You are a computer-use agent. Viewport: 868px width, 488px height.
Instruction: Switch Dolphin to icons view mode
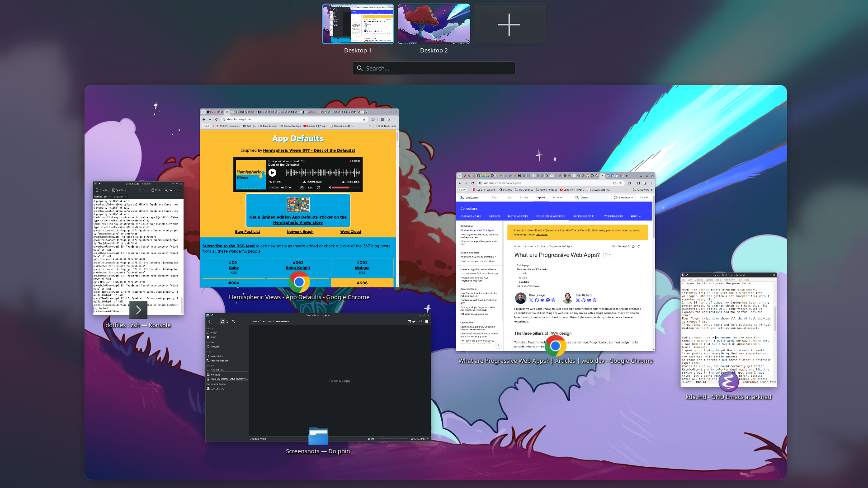click(x=222, y=321)
